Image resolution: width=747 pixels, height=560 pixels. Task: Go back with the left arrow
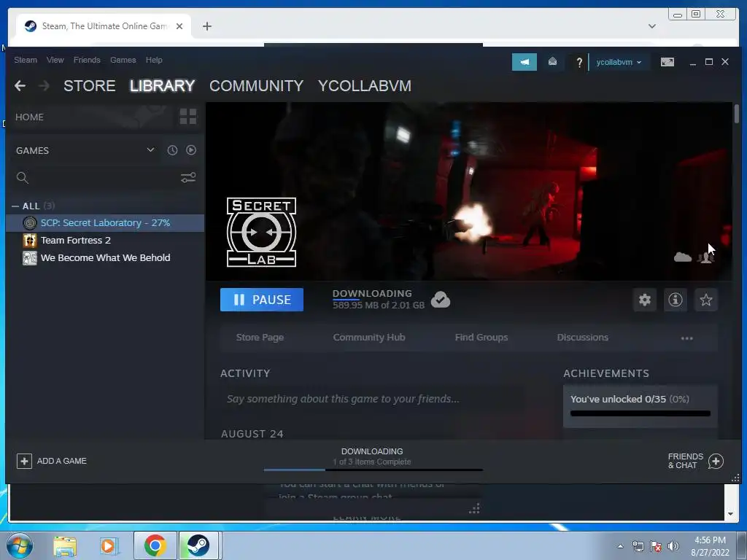click(x=20, y=86)
